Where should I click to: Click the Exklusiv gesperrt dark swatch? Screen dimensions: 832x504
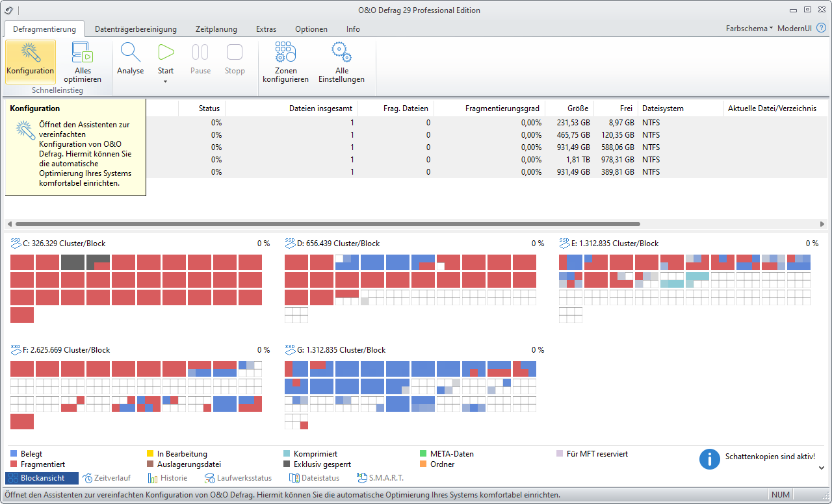pyautogui.click(x=287, y=464)
